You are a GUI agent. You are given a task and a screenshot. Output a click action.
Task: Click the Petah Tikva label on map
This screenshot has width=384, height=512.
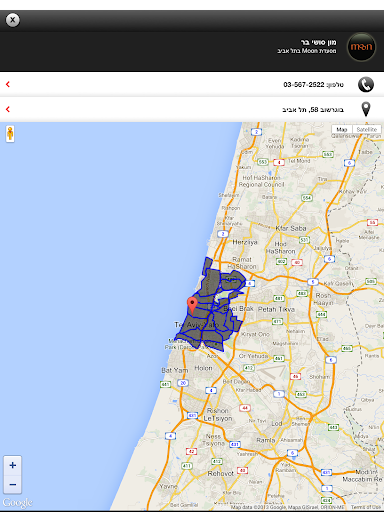click(276, 309)
